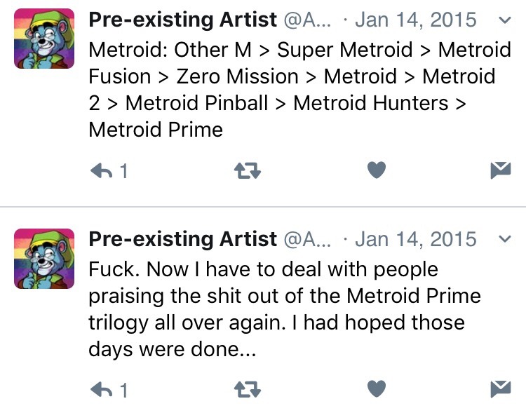Open avatar of the first tweet's author
526x420 pixels.
pyautogui.click(x=44, y=39)
